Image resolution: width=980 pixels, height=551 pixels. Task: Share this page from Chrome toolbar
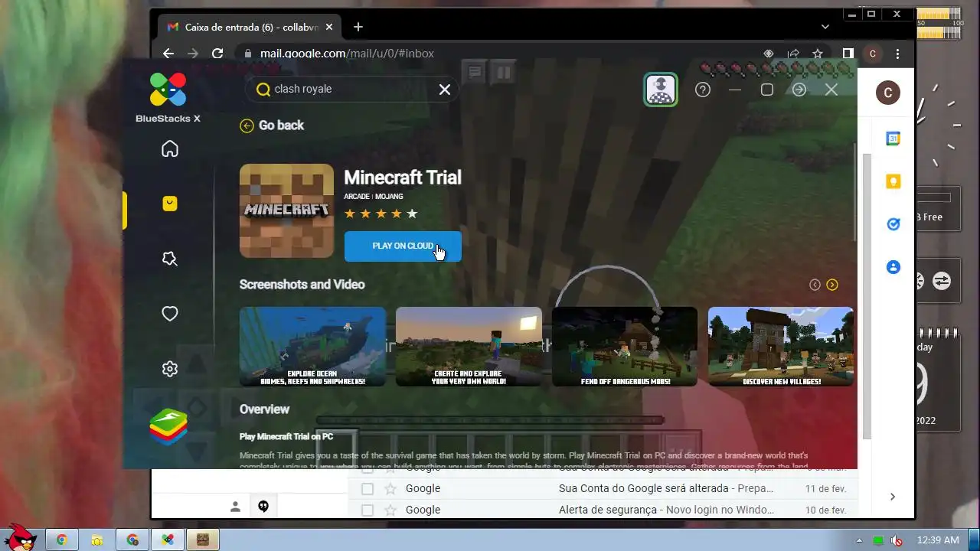point(793,54)
